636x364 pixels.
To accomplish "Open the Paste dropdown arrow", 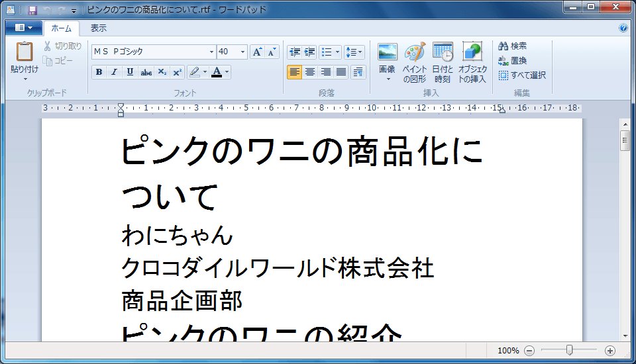I will [25, 79].
